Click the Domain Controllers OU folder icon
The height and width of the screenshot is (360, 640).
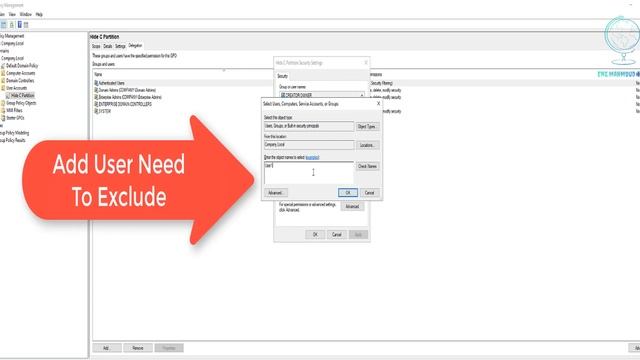pos(3,80)
